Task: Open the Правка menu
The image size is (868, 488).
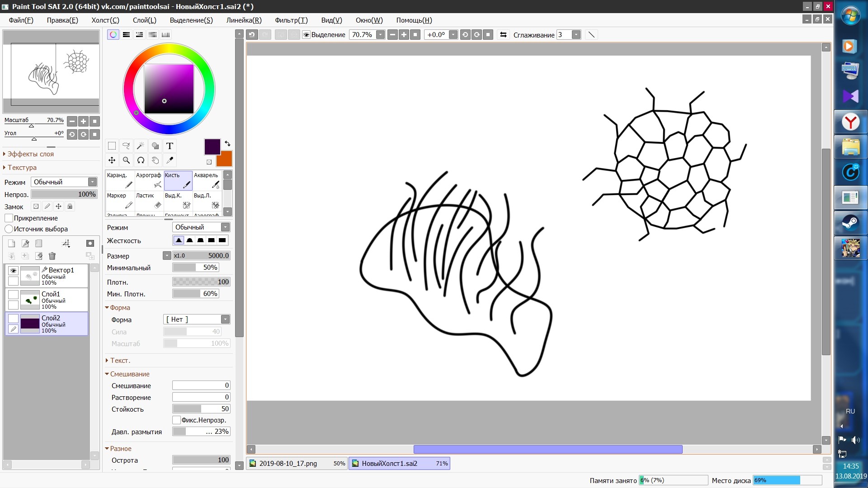Action: click(x=62, y=20)
